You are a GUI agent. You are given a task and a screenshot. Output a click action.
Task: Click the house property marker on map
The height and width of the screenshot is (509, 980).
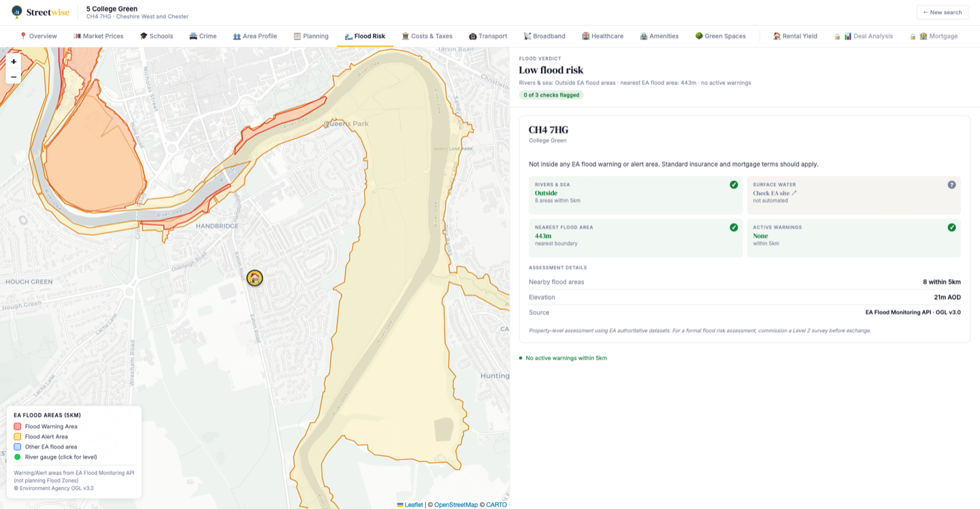pyautogui.click(x=255, y=278)
